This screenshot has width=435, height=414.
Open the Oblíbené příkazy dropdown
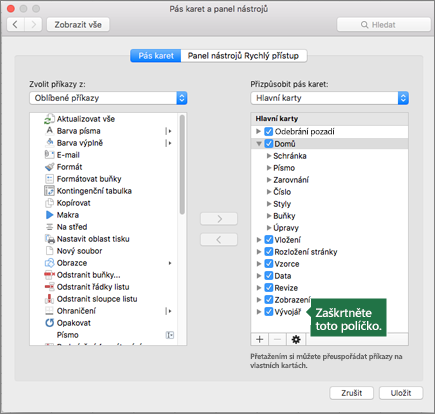coord(108,98)
